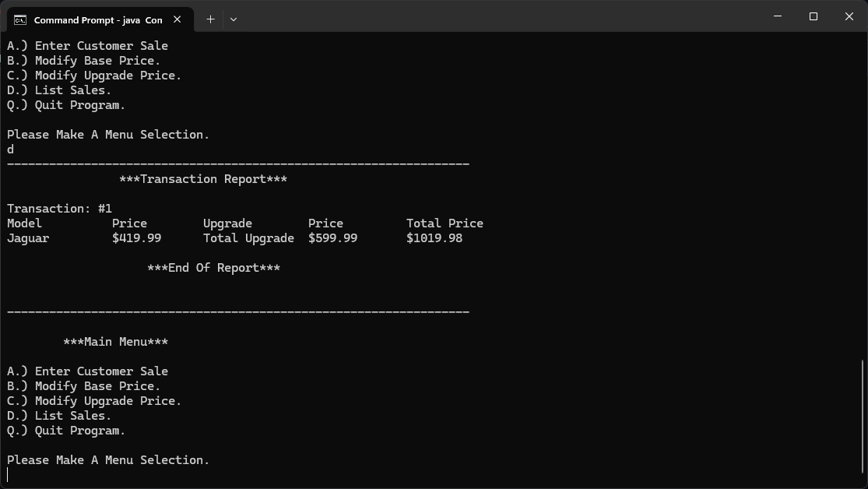This screenshot has width=868, height=489.
Task: Click the Total Upgrade price of $599.99
Action: coord(332,237)
